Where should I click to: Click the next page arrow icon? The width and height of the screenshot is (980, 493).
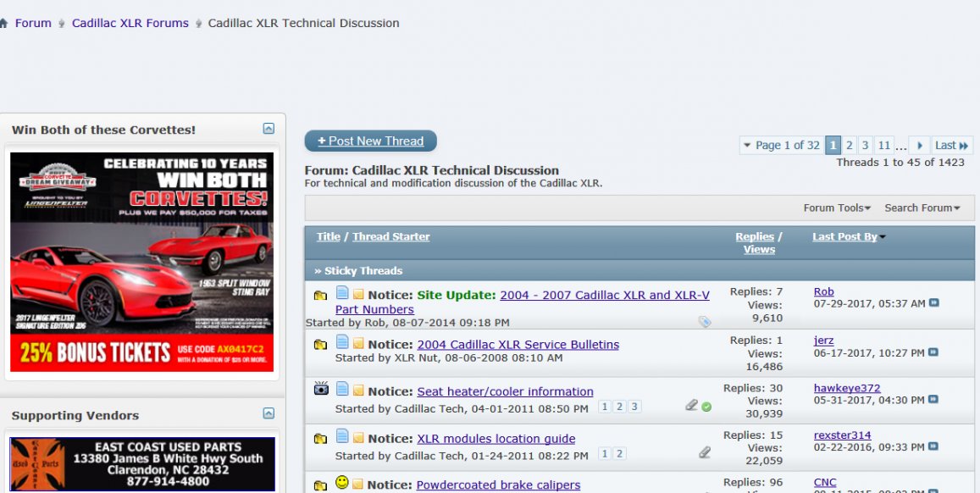[919, 145]
